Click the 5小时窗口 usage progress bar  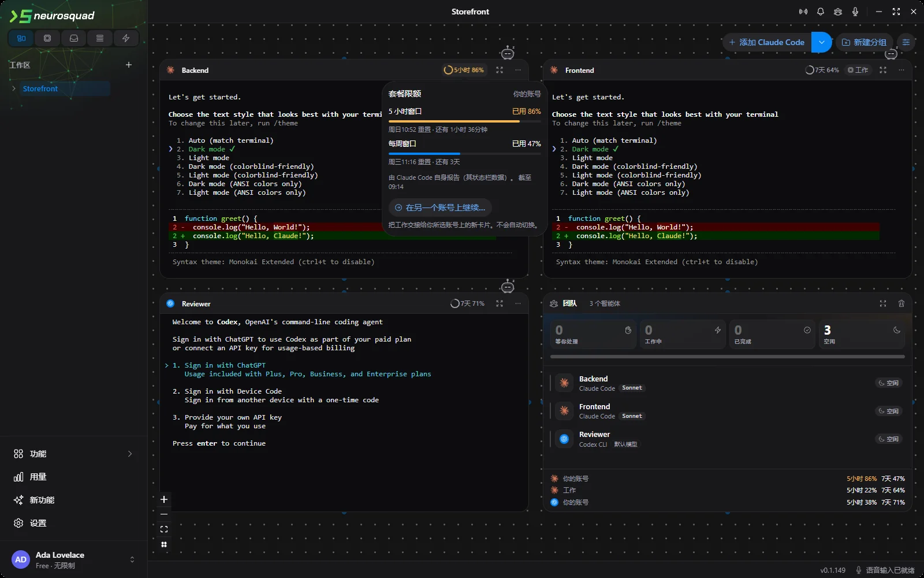(x=465, y=121)
